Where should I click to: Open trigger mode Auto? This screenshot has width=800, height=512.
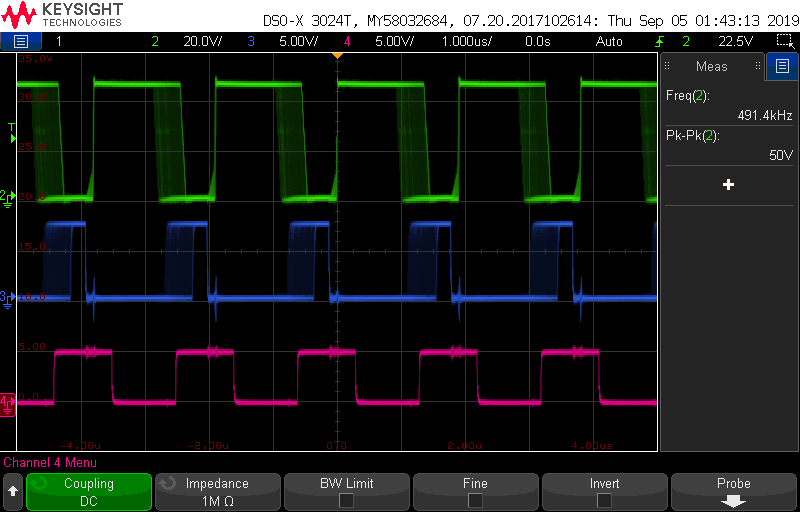[x=609, y=41]
